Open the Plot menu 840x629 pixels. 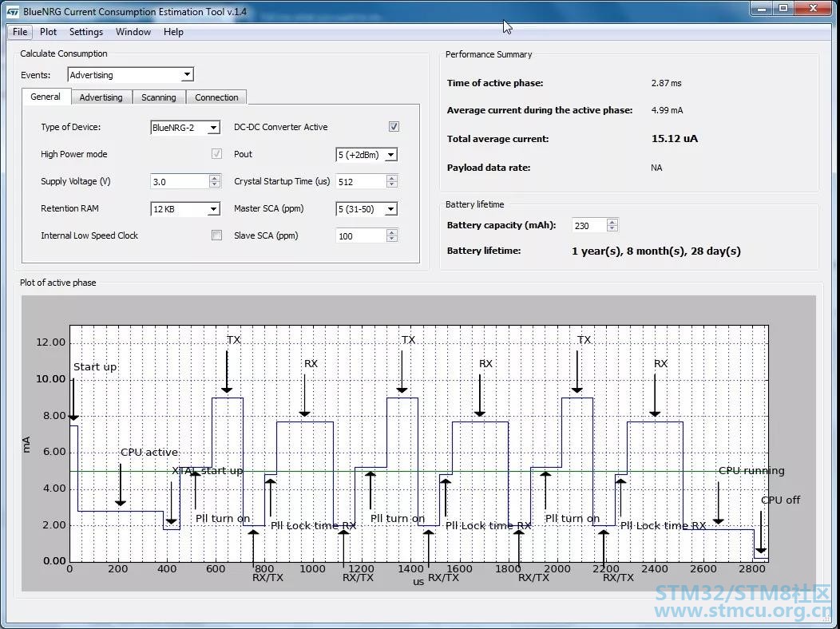pyautogui.click(x=48, y=32)
